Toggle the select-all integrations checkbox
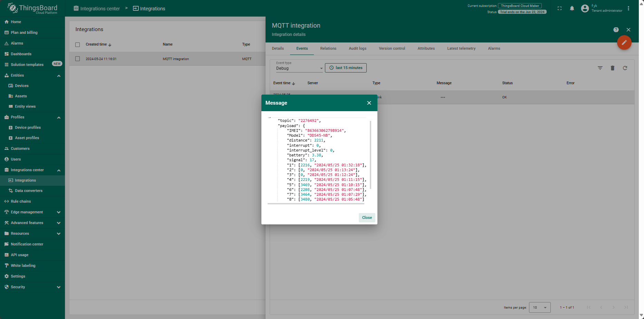 (77, 45)
